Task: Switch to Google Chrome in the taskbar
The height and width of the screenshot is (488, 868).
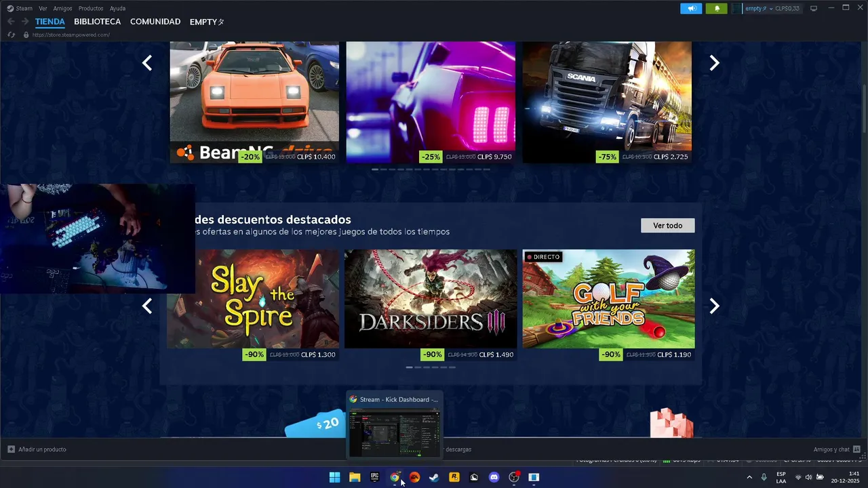Action: [395, 477]
